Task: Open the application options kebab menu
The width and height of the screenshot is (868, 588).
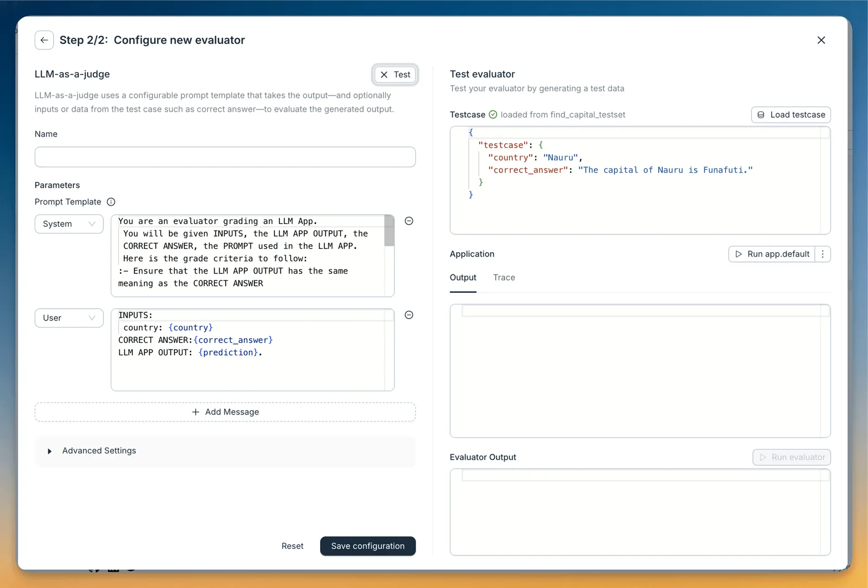Action: [x=823, y=254]
